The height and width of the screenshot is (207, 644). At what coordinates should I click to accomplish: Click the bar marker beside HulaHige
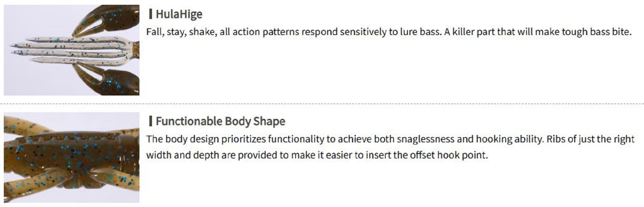pos(150,14)
